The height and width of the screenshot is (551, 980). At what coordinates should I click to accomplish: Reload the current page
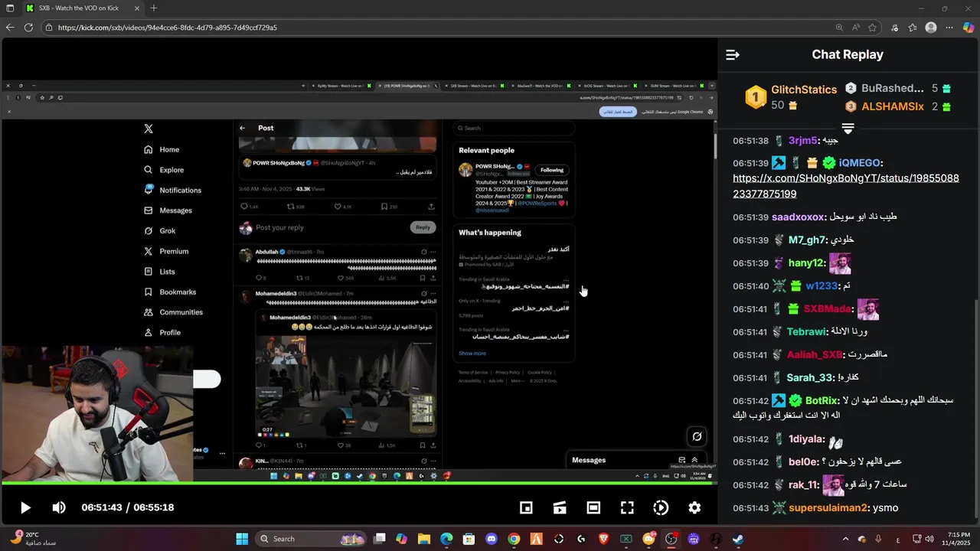point(28,28)
